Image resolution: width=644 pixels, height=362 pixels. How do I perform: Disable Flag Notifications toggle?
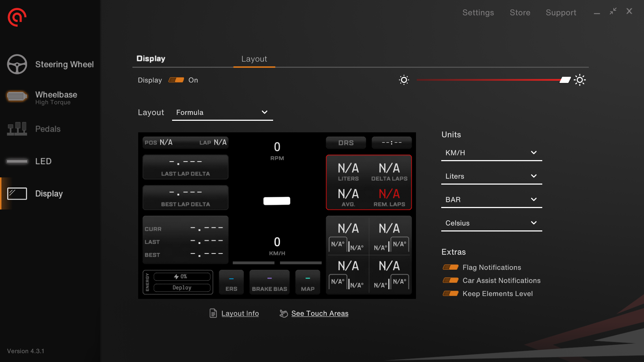pyautogui.click(x=450, y=267)
